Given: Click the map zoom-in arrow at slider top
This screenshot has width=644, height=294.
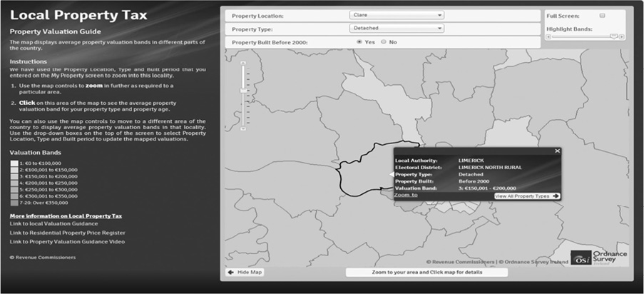Looking at the screenshot, I should (x=243, y=62).
